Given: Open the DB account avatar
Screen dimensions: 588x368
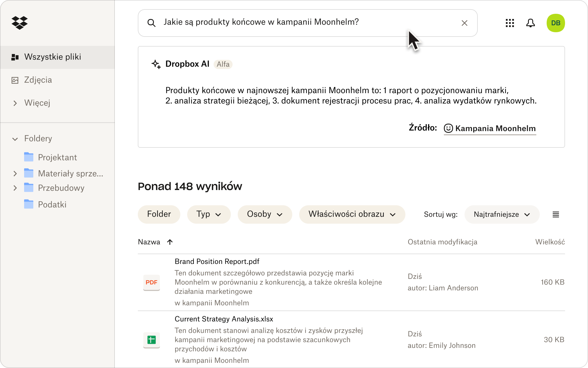Looking at the screenshot, I should tap(556, 23).
